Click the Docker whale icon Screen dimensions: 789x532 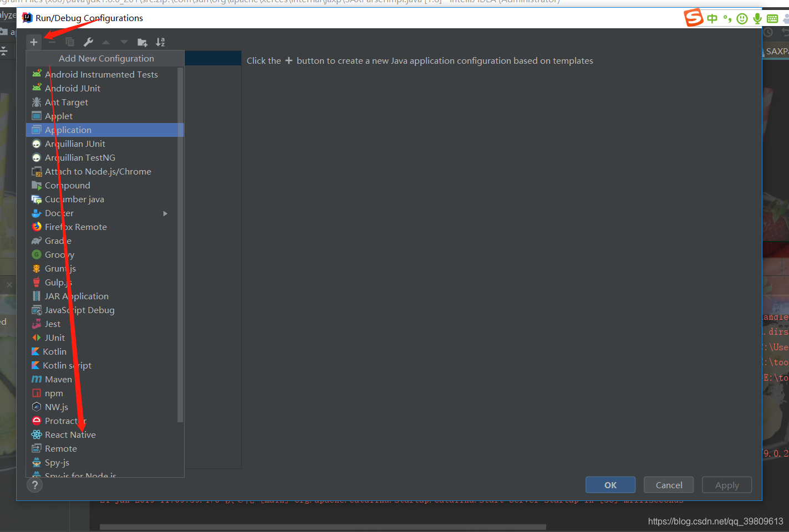tap(37, 213)
